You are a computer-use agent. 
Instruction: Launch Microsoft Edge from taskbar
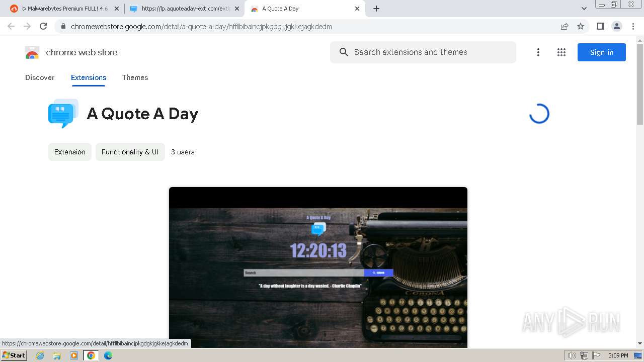108,355
